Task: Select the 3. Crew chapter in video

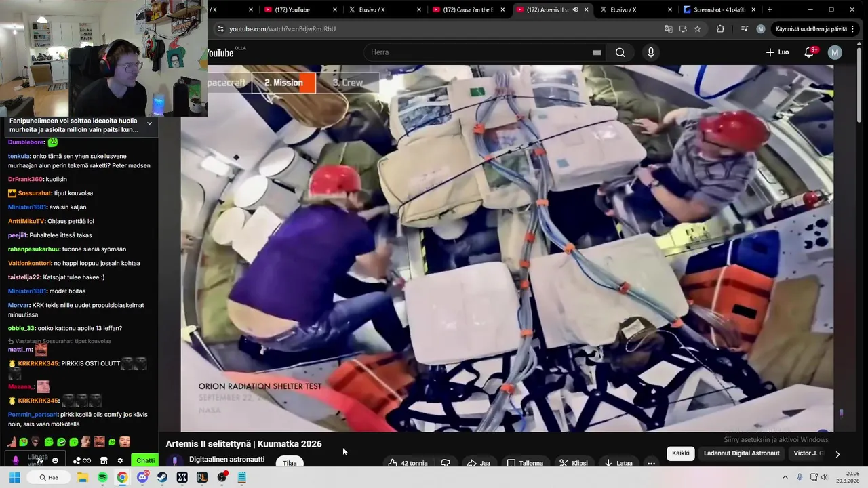Action: point(347,83)
